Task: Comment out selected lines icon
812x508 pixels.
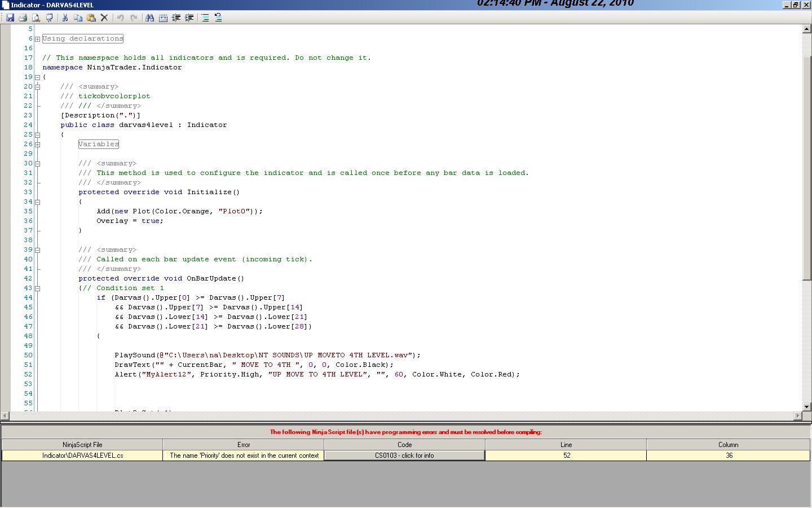Action: click(205, 17)
